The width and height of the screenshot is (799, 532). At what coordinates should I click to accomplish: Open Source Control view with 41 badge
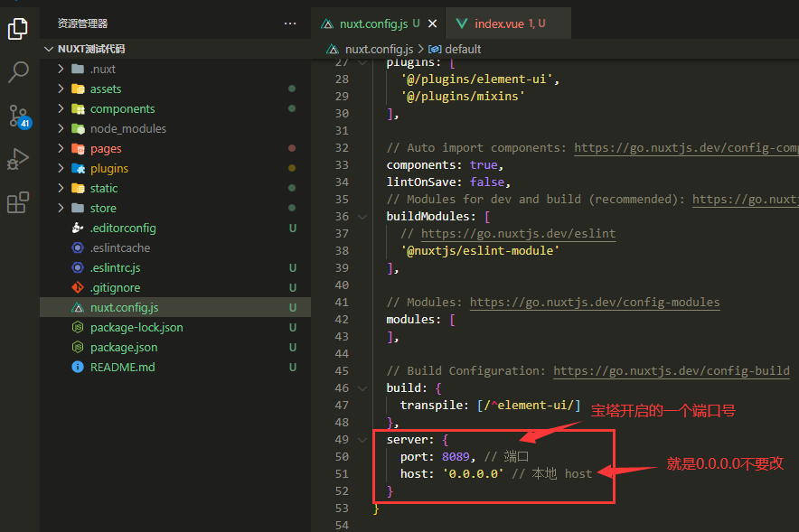coord(19,117)
